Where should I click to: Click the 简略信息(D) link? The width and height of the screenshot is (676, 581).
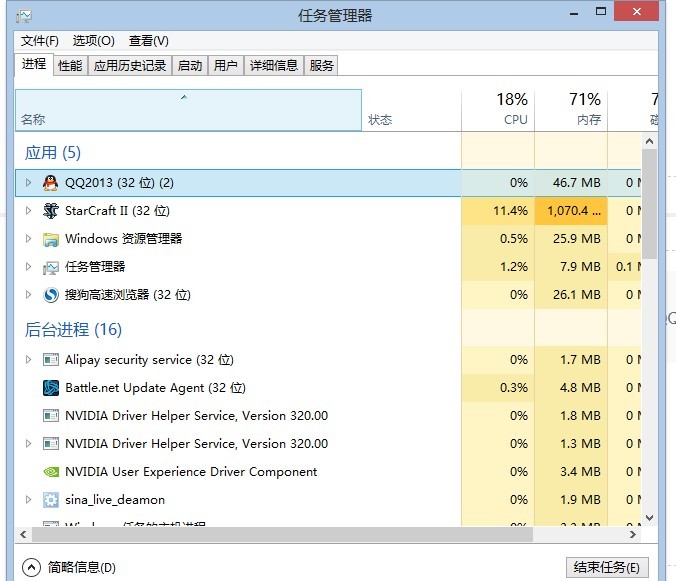pos(81,567)
